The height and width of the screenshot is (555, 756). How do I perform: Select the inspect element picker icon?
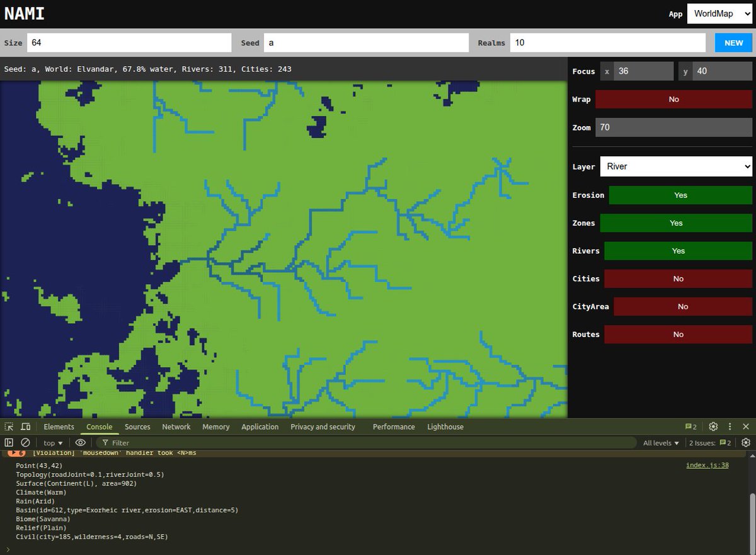point(9,426)
